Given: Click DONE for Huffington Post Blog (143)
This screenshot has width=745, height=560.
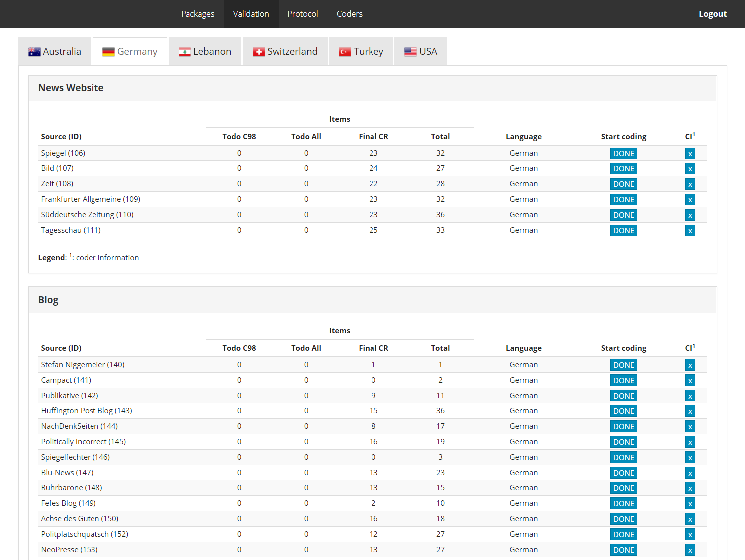Looking at the screenshot, I should coord(624,411).
